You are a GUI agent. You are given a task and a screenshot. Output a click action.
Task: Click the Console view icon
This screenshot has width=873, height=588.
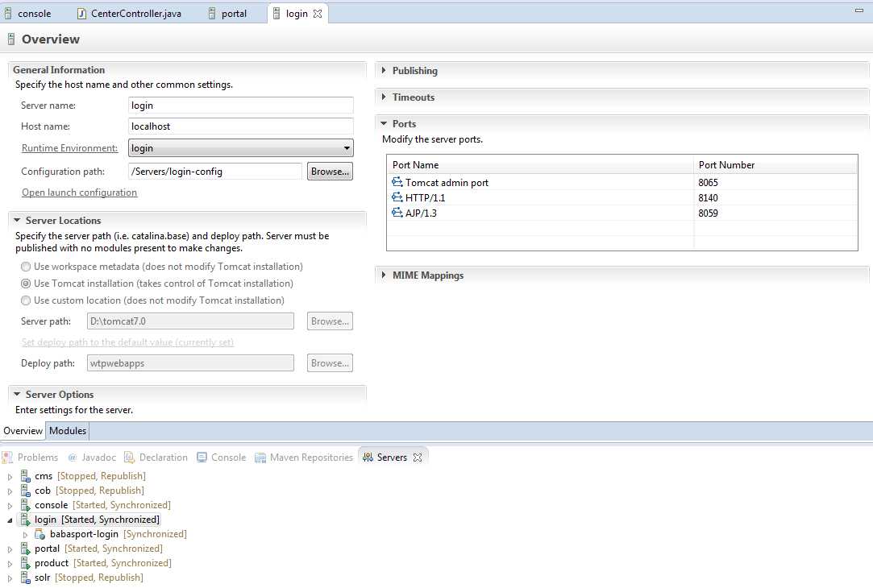coord(202,458)
